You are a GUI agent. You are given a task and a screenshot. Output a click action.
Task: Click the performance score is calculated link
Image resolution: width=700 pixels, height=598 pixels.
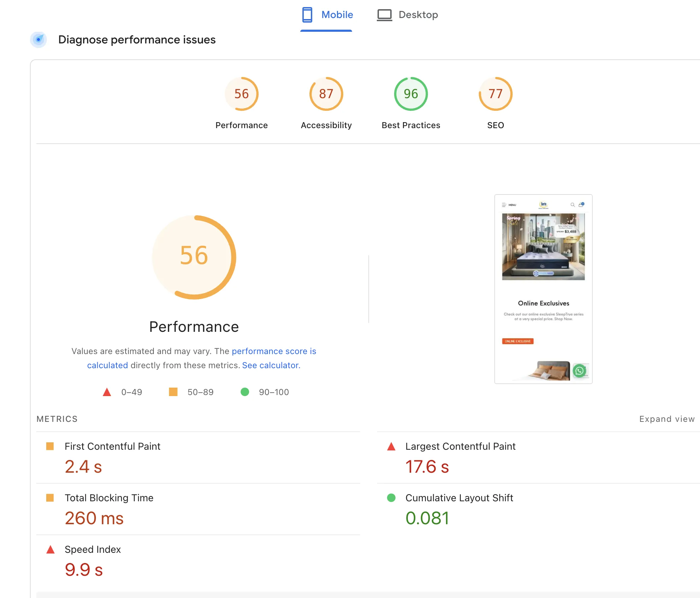click(x=274, y=351)
